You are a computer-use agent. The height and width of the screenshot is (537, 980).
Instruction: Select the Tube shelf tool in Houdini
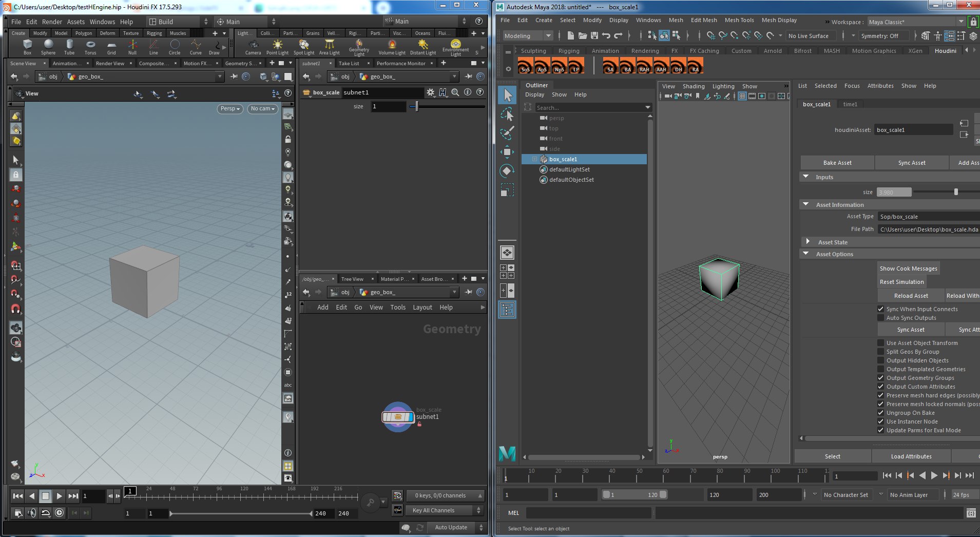pos(69,47)
